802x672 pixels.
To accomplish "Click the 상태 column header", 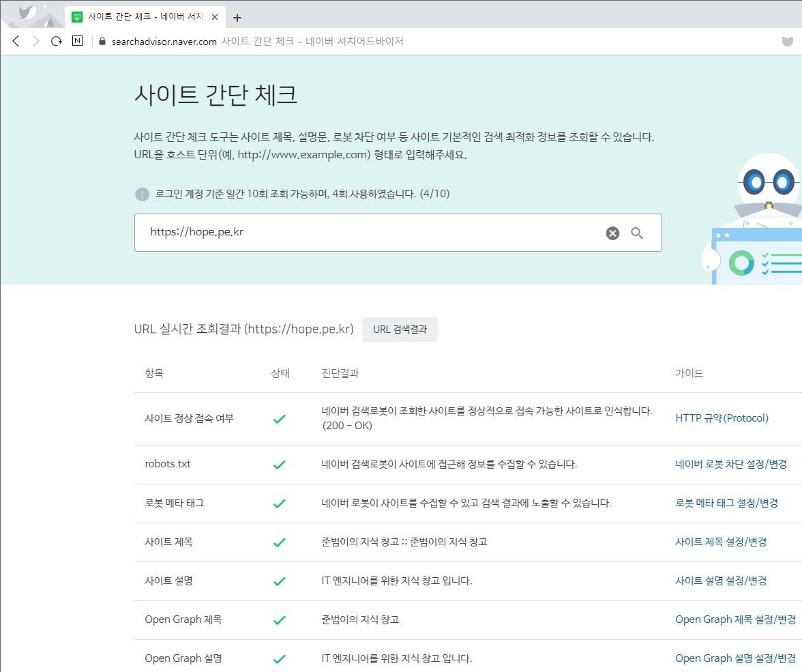I will tap(280, 373).
